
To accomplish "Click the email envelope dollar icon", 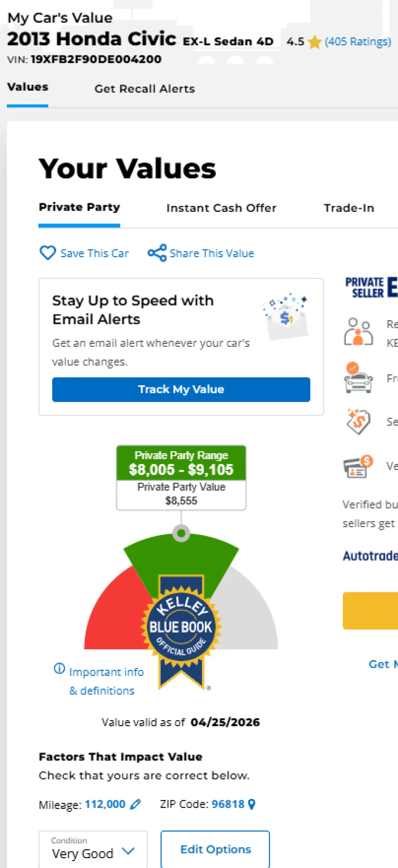I will (x=287, y=316).
